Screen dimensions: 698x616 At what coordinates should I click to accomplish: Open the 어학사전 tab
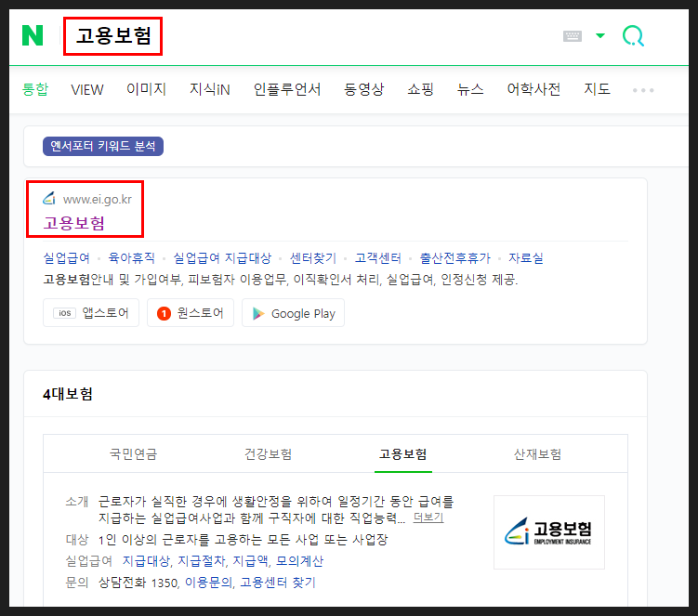pos(533,89)
